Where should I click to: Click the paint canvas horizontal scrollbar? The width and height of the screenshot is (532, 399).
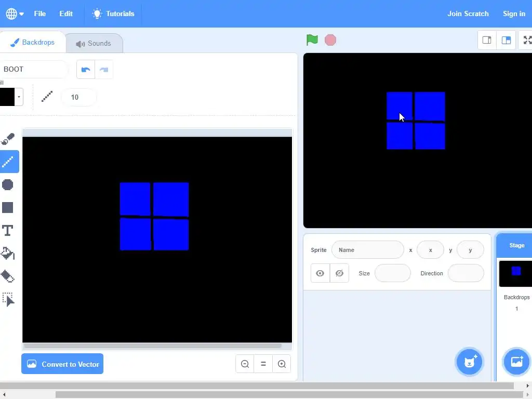[152, 346]
